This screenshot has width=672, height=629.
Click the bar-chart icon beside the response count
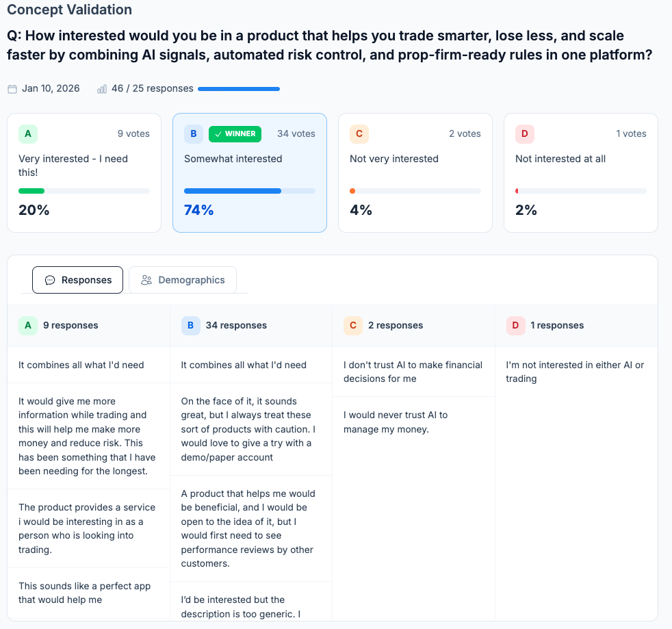point(101,88)
